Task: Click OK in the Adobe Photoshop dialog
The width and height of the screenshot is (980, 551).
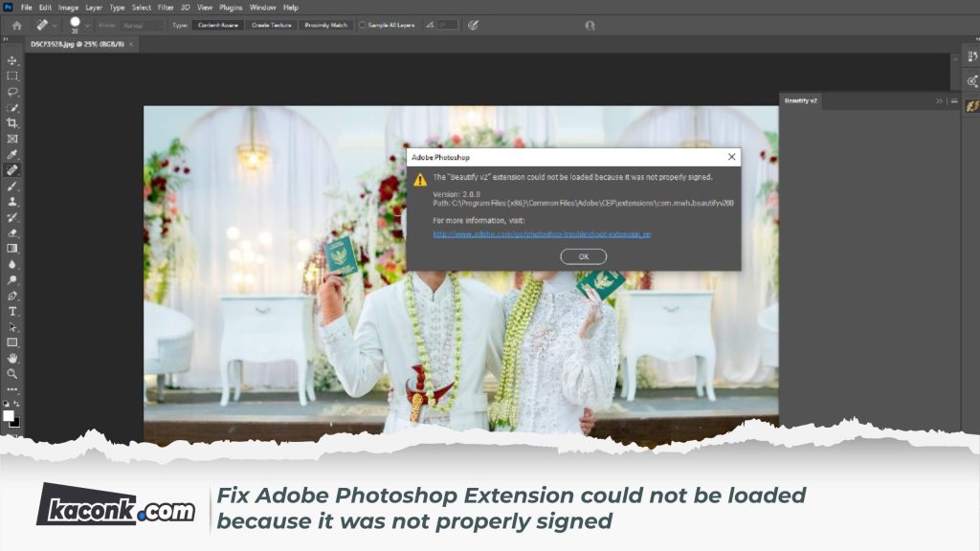Action: coord(583,256)
